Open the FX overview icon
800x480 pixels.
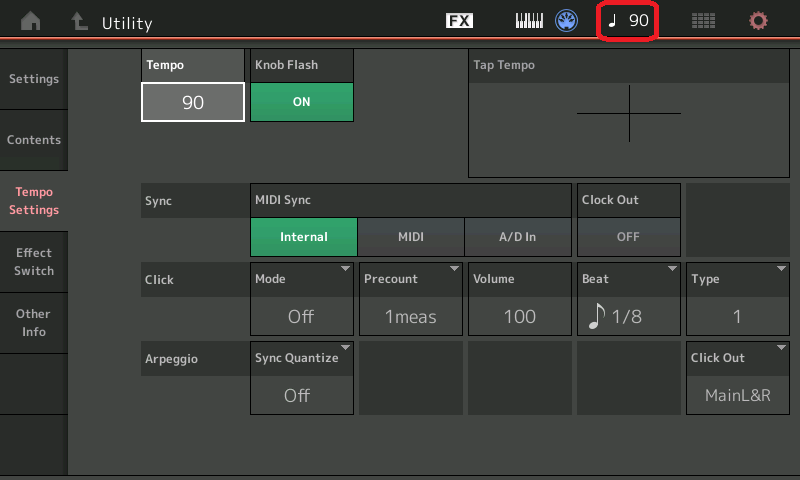[459, 21]
